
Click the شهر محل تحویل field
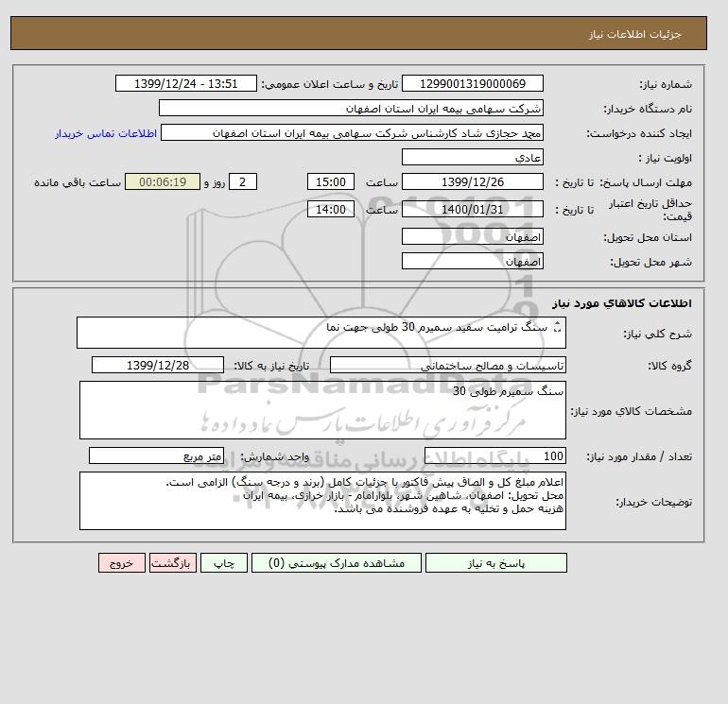pyautogui.click(x=472, y=261)
